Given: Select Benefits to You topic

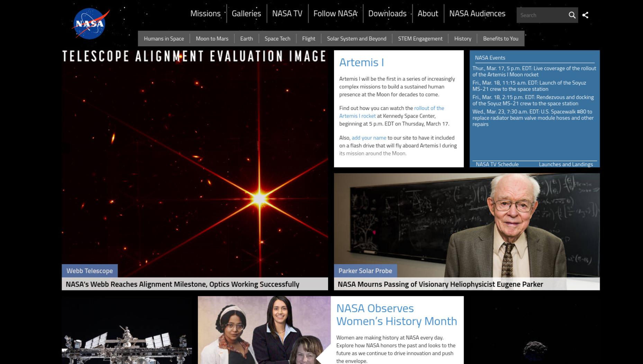Looking at the screenshot, I should pyautogui.click(x=501, y=39).
